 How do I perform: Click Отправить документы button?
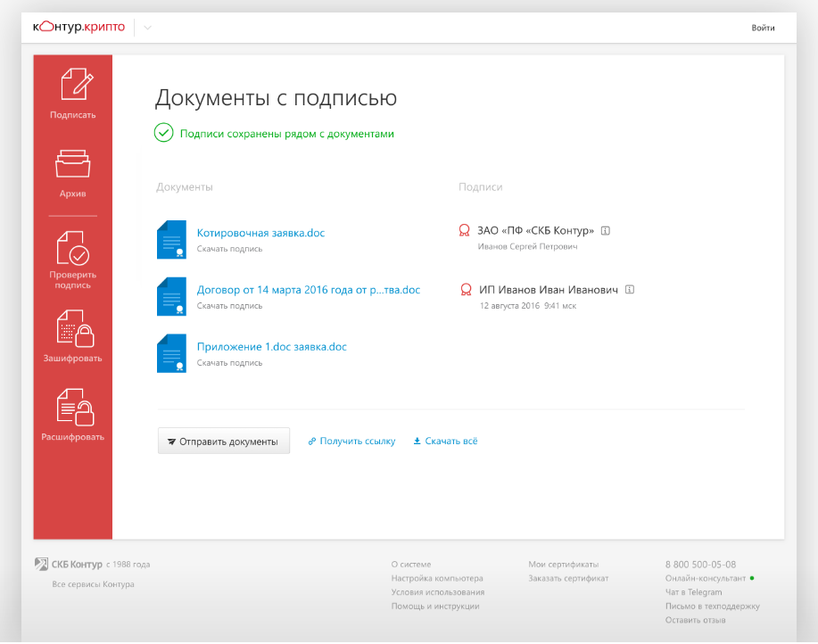(224, 442)
